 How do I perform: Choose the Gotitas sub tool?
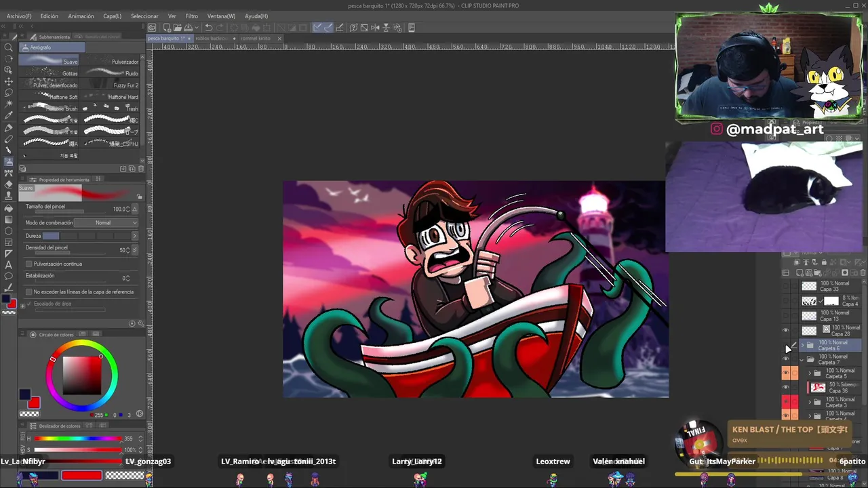49,73
